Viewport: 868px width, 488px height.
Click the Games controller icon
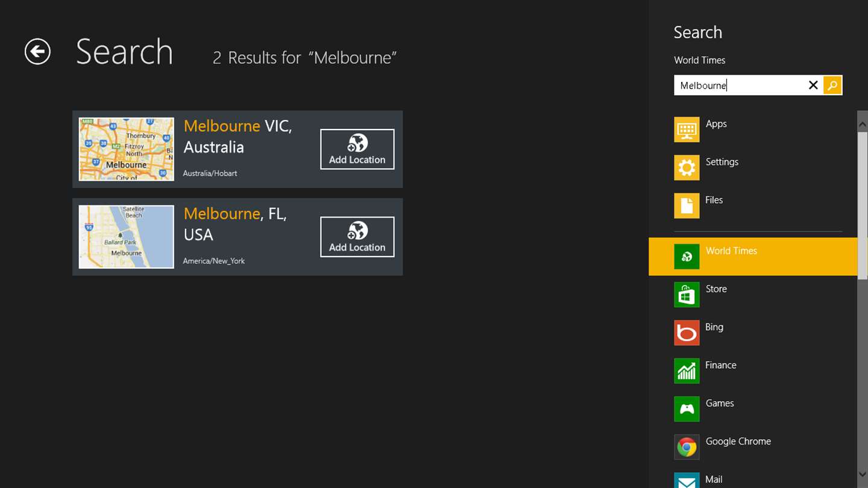tap(687, 409)
